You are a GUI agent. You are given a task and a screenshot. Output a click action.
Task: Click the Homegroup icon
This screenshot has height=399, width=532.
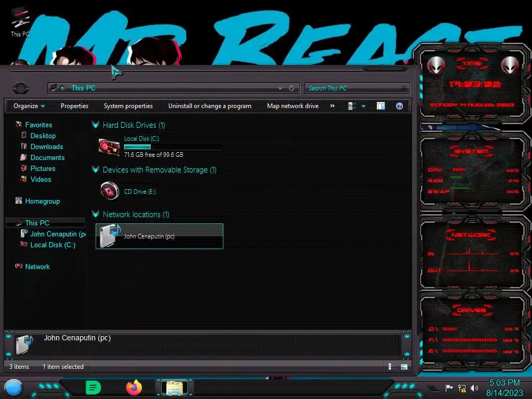click(x=19, y=201)
